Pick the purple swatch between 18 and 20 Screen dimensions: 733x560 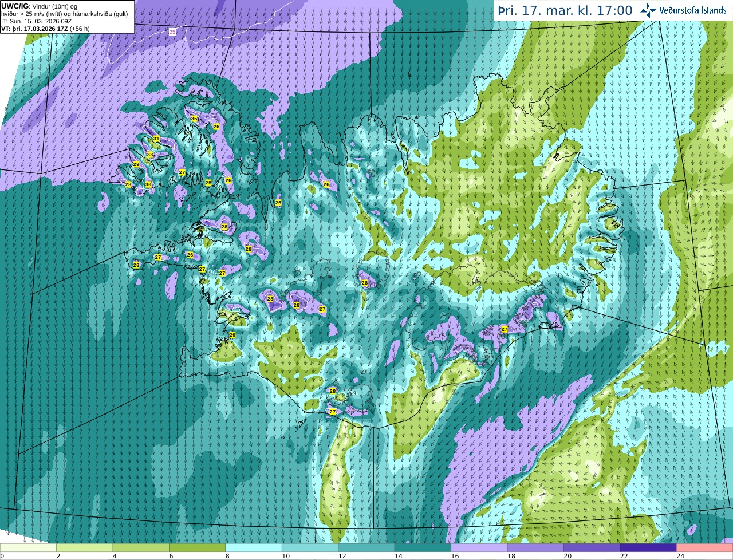click(x=535, y=547)
